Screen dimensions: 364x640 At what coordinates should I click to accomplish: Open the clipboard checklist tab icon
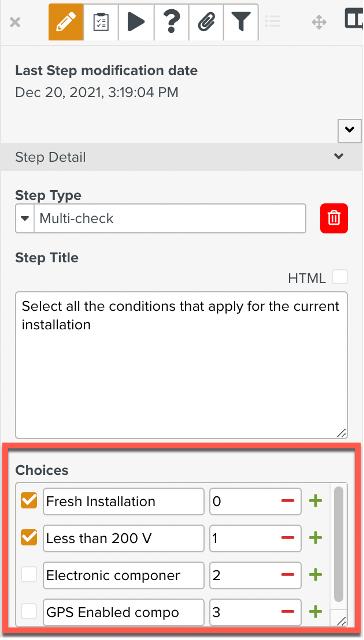tap(101, 22)
